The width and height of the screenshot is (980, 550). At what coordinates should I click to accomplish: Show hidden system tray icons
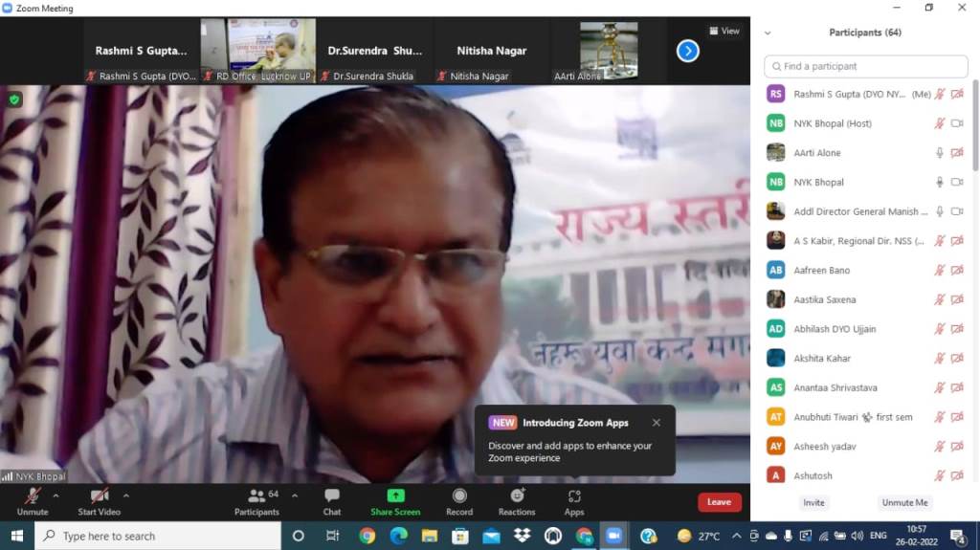point(736,536)
